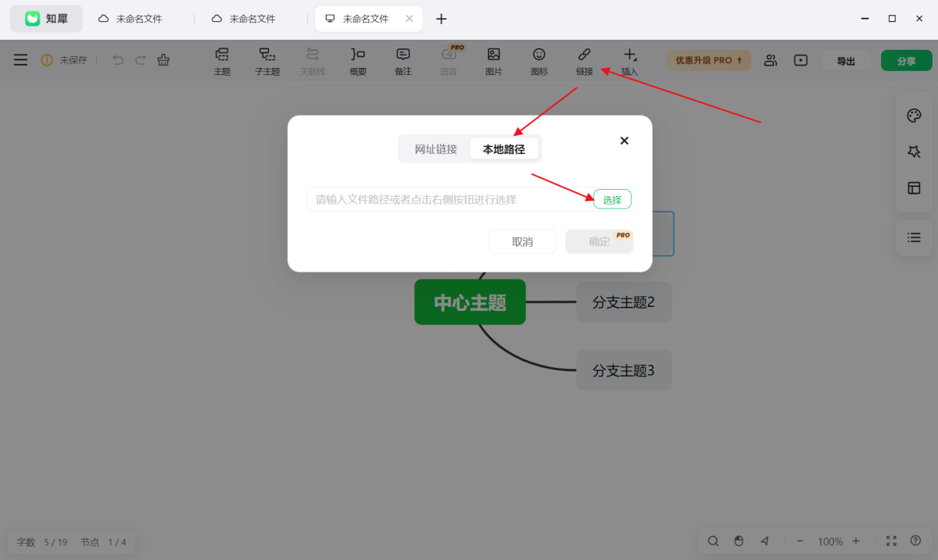Insert a 概要 summary bracket
Viewport: 938px width, 560px height.
coord(358,62)
